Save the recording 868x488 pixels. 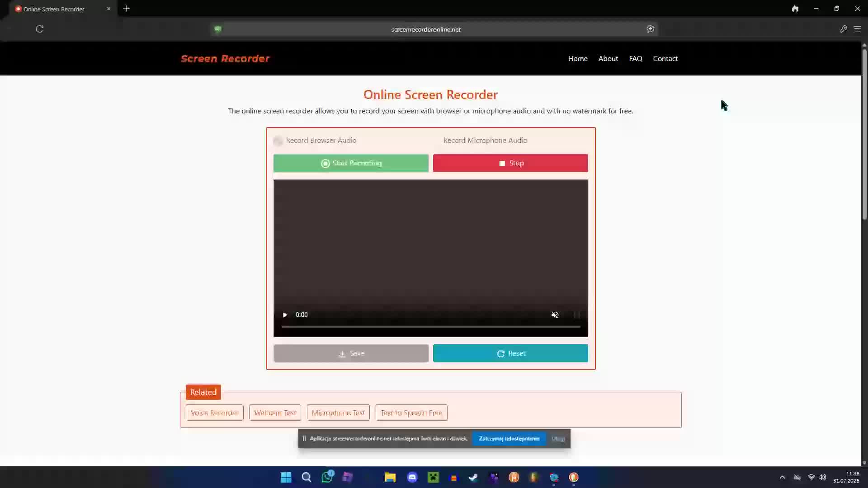pyautogui.click(x=351, y=353)
